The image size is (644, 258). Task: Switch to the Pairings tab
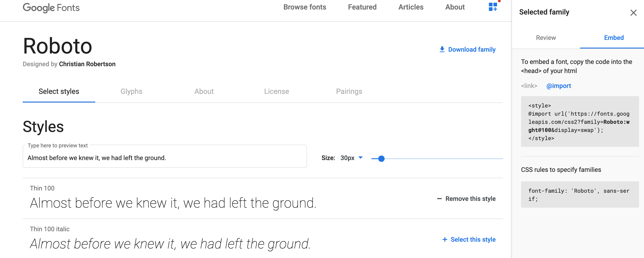(x=349, y=92)
